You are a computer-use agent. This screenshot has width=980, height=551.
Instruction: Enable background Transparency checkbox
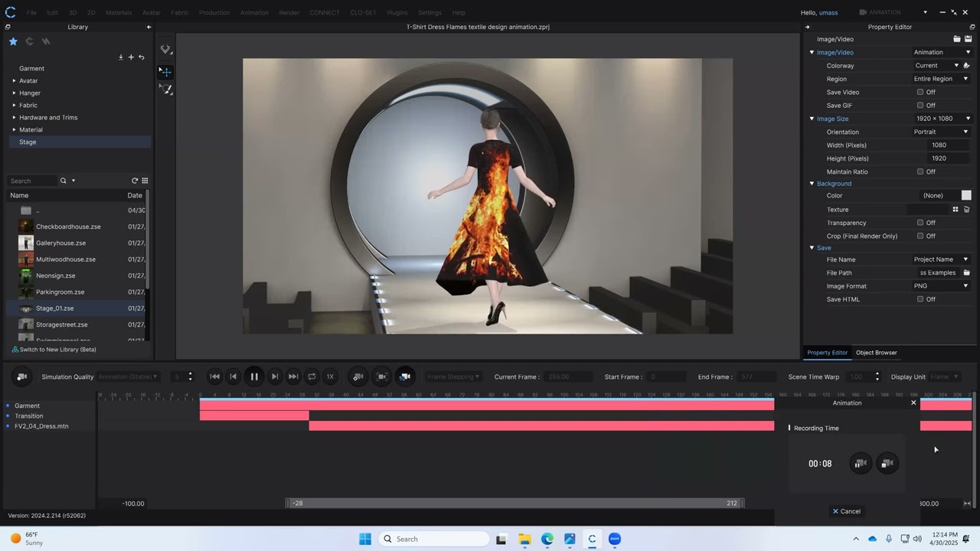tap(920, 223)
